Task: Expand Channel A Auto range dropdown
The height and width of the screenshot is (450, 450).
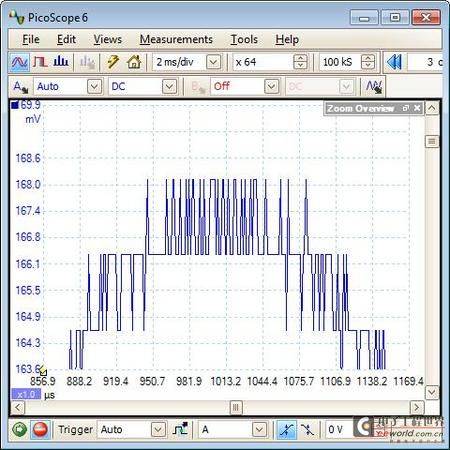Action: click(x=94, y=87)
